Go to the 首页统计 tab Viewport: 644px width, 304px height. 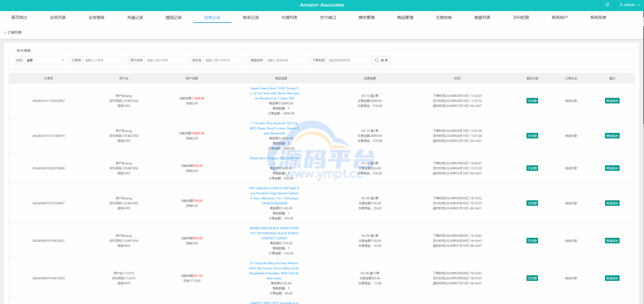pos(19,17)
